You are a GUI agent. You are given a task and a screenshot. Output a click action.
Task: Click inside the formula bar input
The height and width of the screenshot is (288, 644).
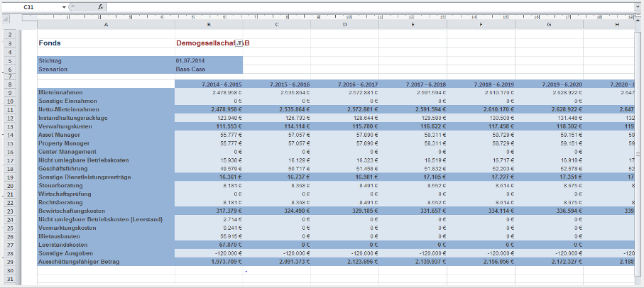371,7
